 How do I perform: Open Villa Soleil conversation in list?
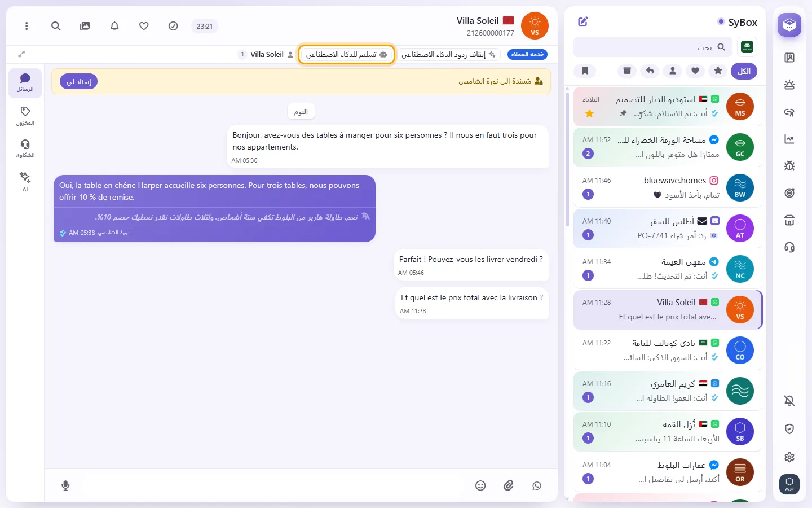point(668,309)
